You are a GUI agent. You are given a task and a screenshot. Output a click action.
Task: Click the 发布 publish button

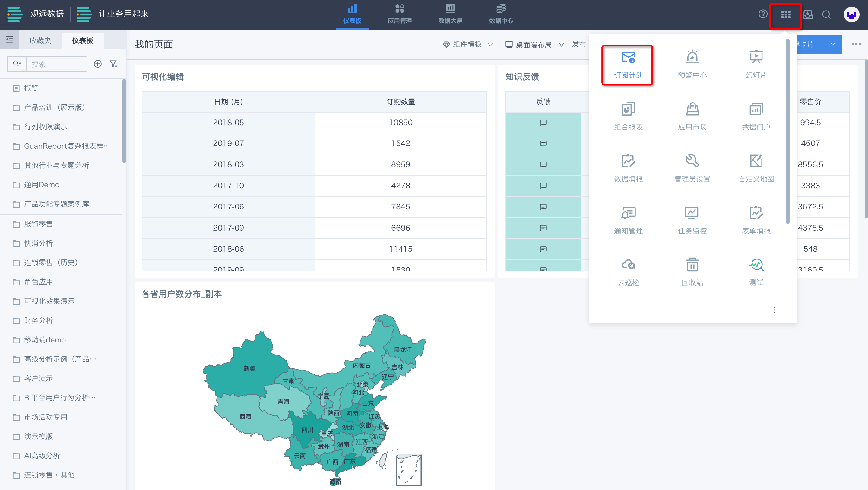click(x=578, y=44)
